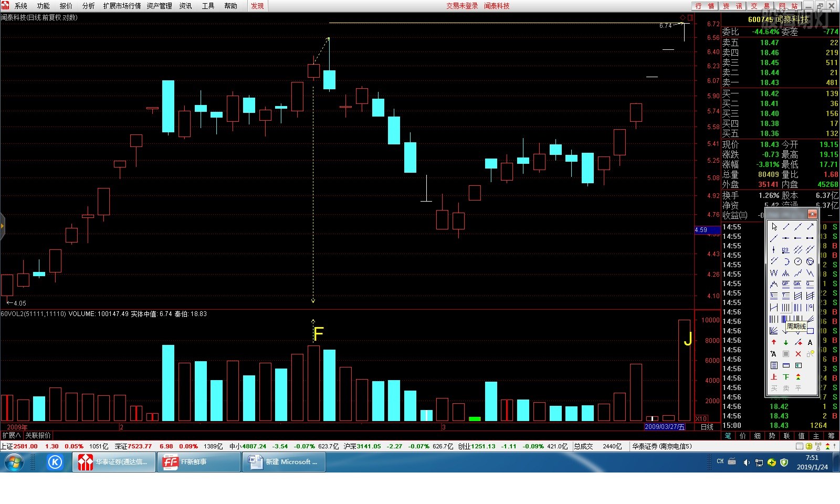The image size is (840, 504).
Task: Click the yellow upload icon in status bar
Action: (809, 446)
